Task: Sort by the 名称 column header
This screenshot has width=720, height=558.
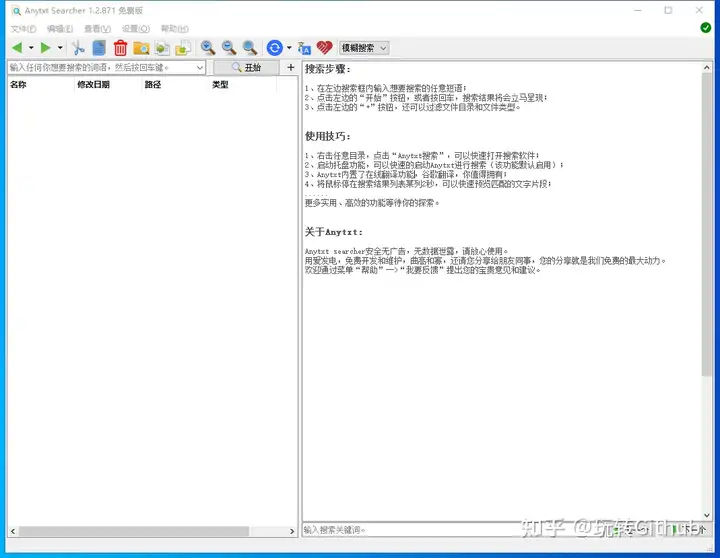Action: [40, 85]
